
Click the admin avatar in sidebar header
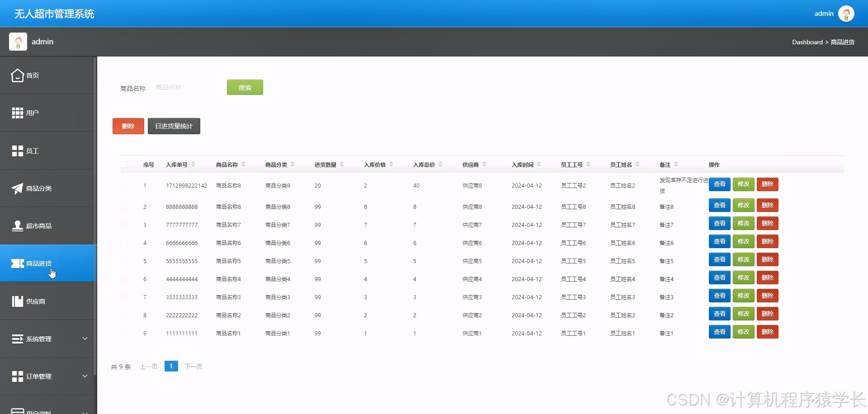[18, 42]
